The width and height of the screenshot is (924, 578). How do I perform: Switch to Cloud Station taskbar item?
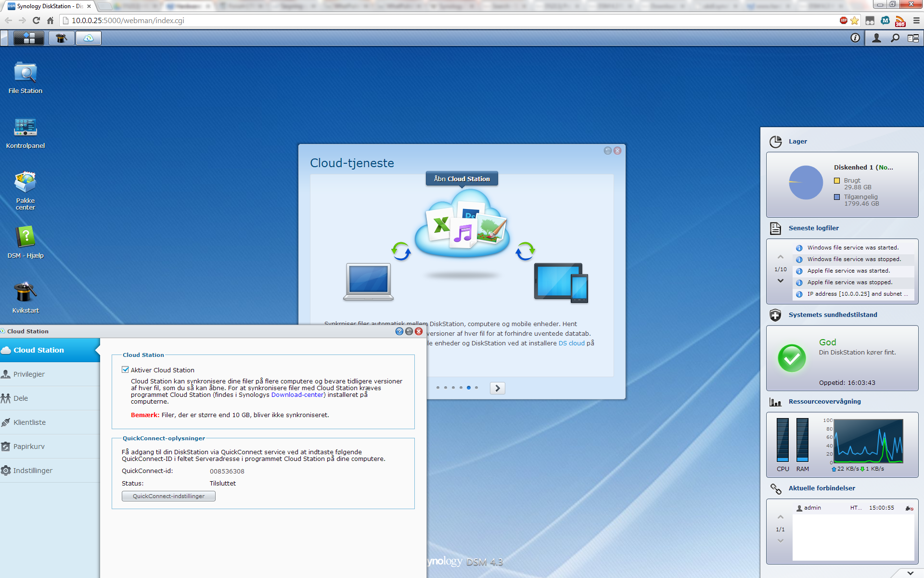point(89,38)
